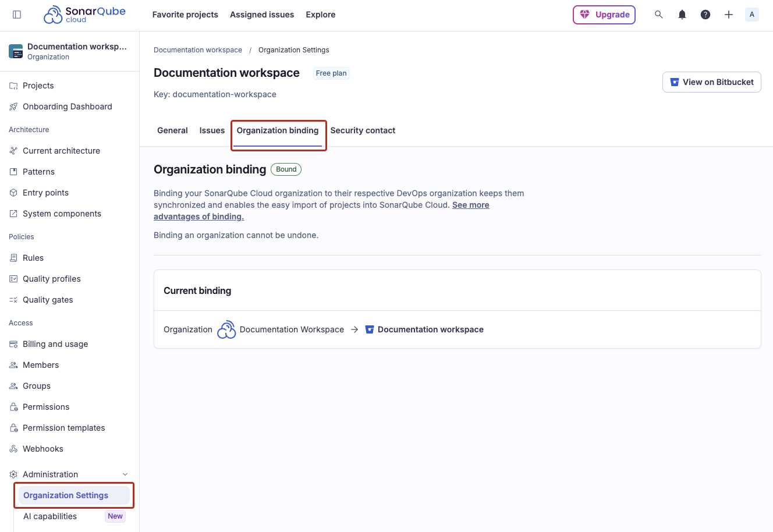Click the Quality gates icon in sidebar

tap(13, 300)
